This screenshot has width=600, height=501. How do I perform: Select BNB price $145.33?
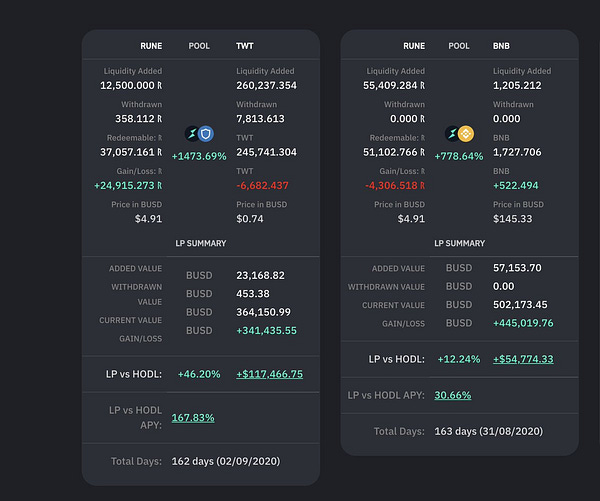(x=512, y=219)
